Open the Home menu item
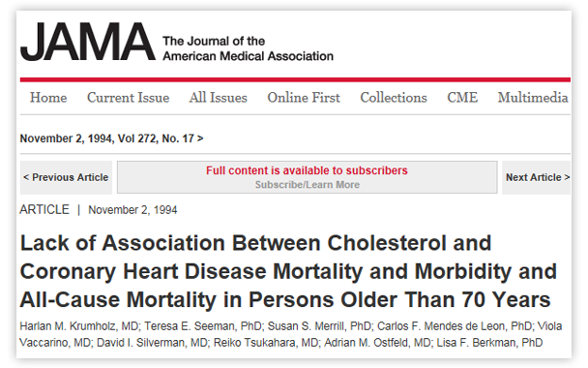This screenshot has width=588, height=368. 48,98
